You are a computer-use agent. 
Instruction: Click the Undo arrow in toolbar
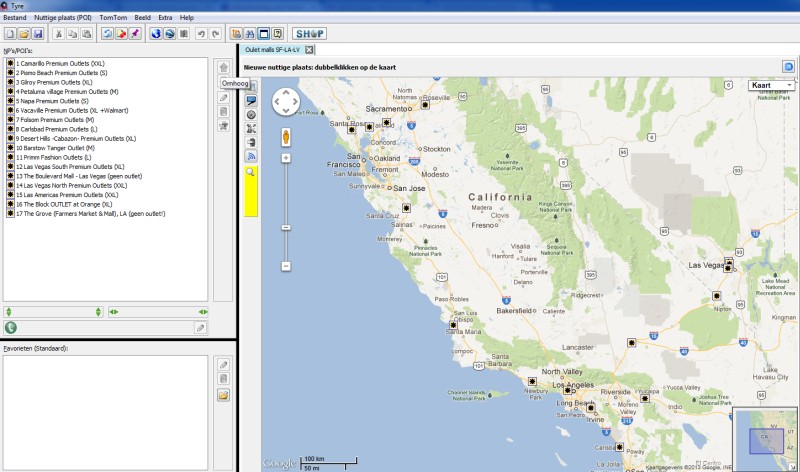(x=200, y=34)
